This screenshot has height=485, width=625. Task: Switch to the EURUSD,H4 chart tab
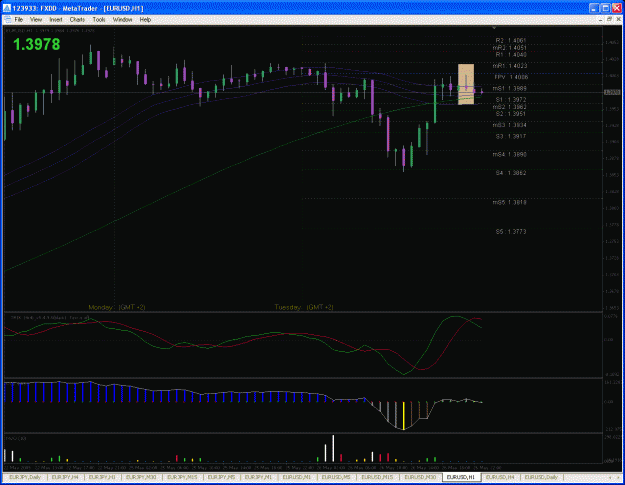point(500,477)
